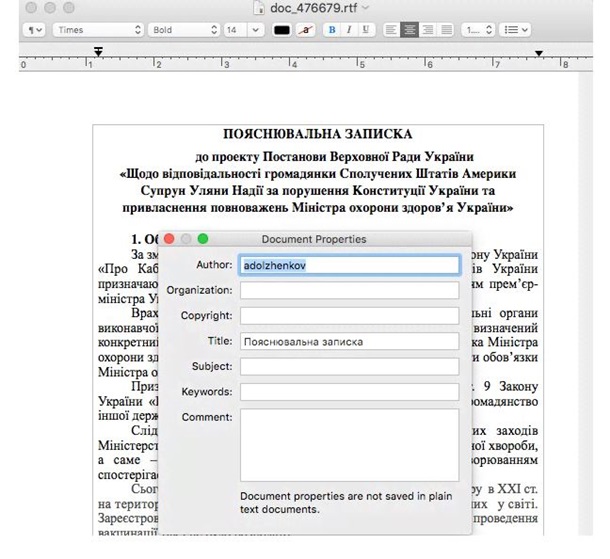Align text left
This screenshot has height=559, width=610.
393,30
